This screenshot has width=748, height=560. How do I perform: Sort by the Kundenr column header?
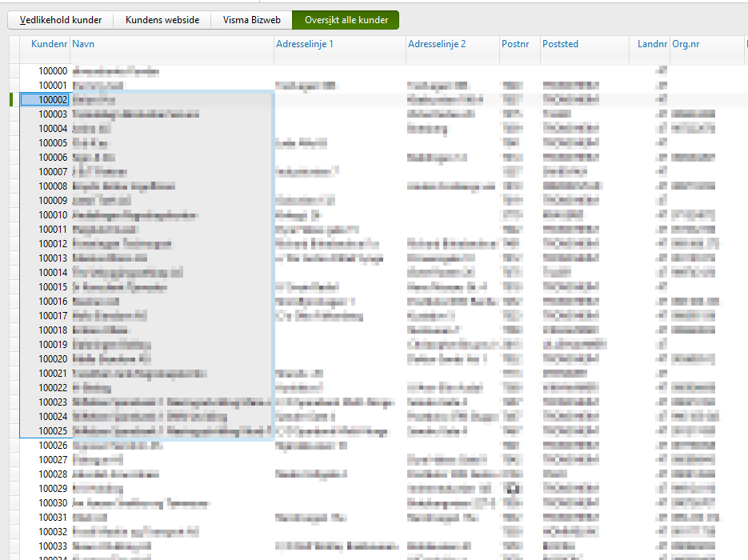pyautogui.click(x=48, y=44)
